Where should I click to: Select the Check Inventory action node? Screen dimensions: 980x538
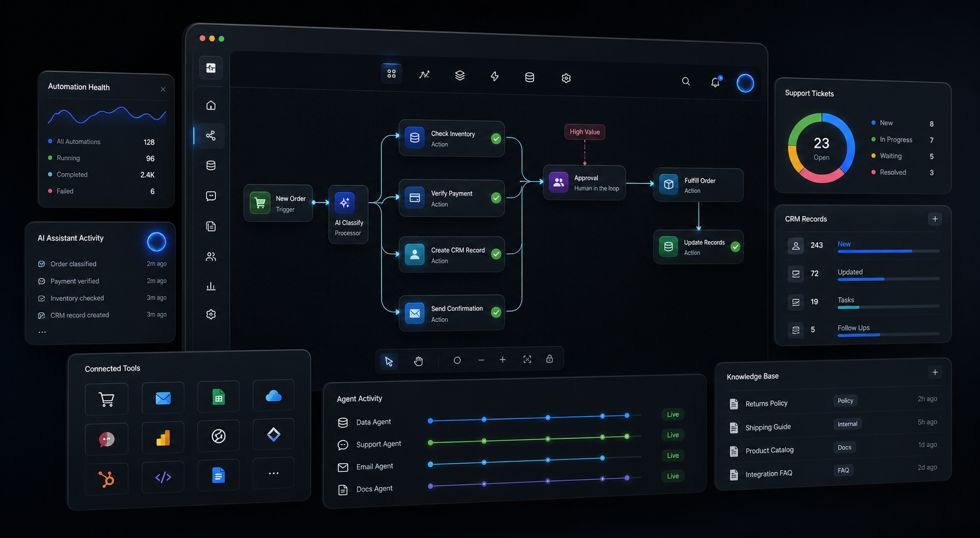(x=452, y=139)
